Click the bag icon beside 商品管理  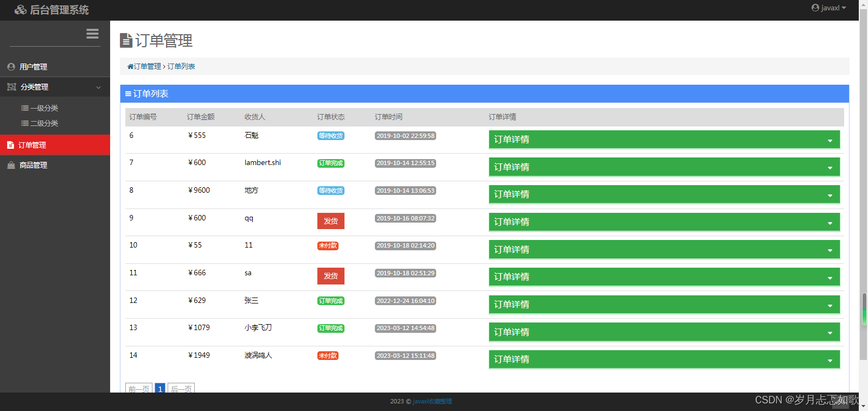click(x=11, y=165)
